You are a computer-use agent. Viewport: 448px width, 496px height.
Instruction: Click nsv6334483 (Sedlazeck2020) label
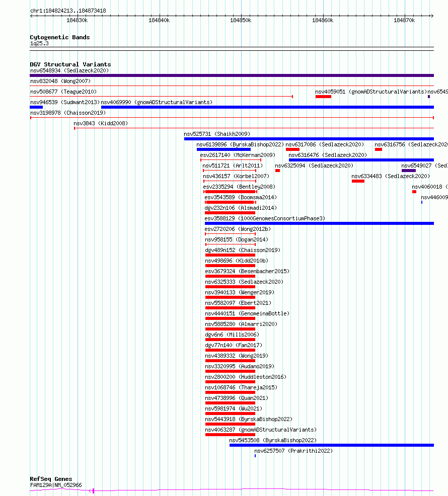tap(391, 176)
